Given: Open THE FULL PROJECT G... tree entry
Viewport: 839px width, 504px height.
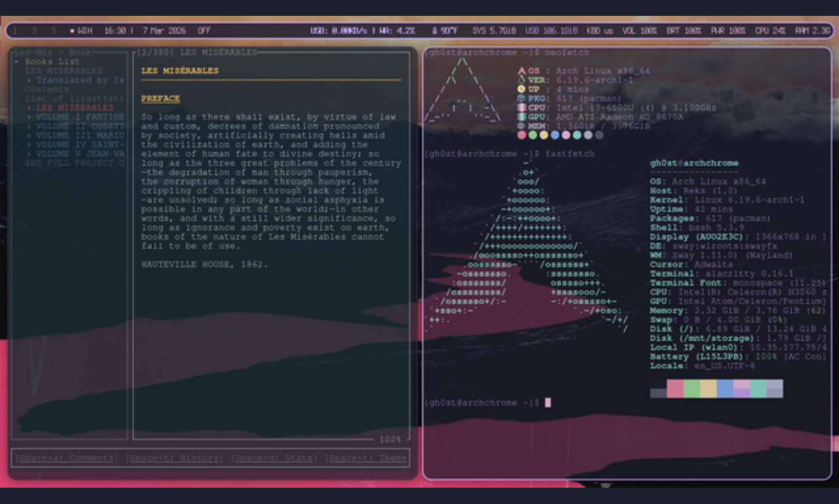Looking at the screenshot, I should (75, 163).
